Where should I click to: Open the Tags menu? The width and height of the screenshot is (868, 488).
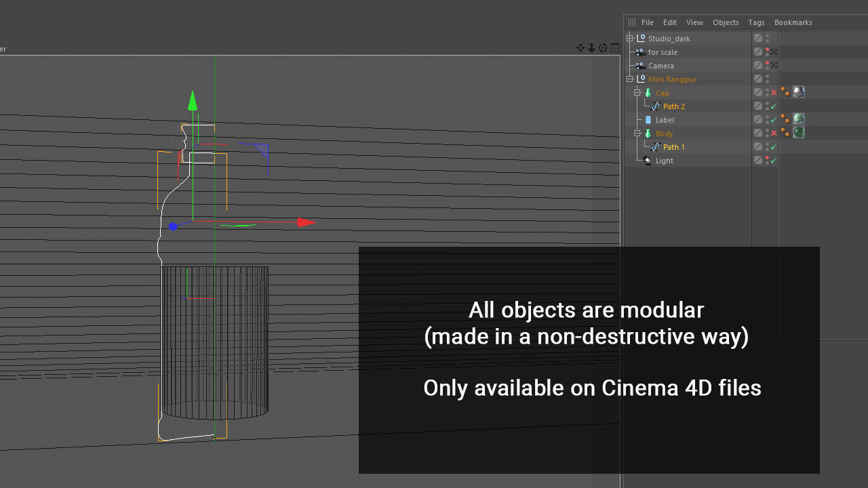[x=756, y=22]
